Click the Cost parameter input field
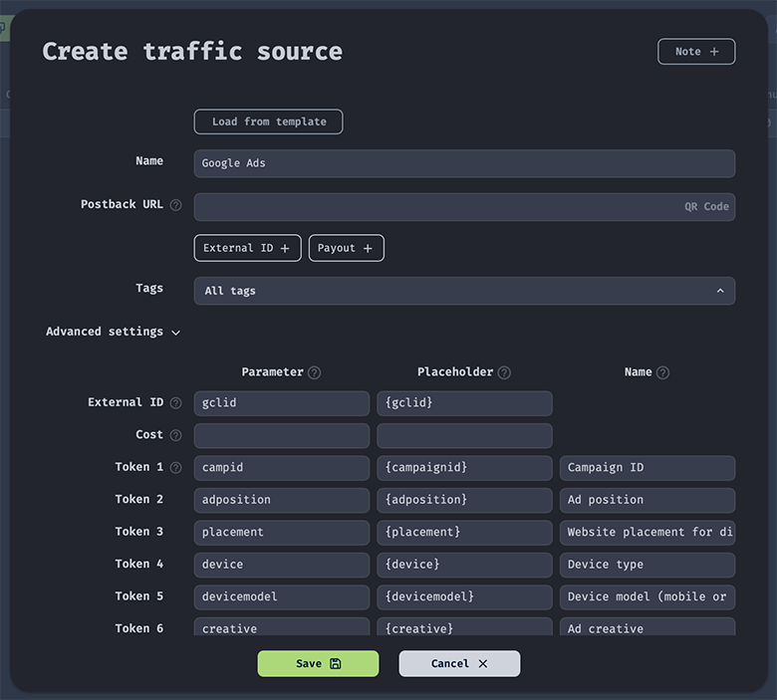This screenshot has width=777, height=700. 281,435
